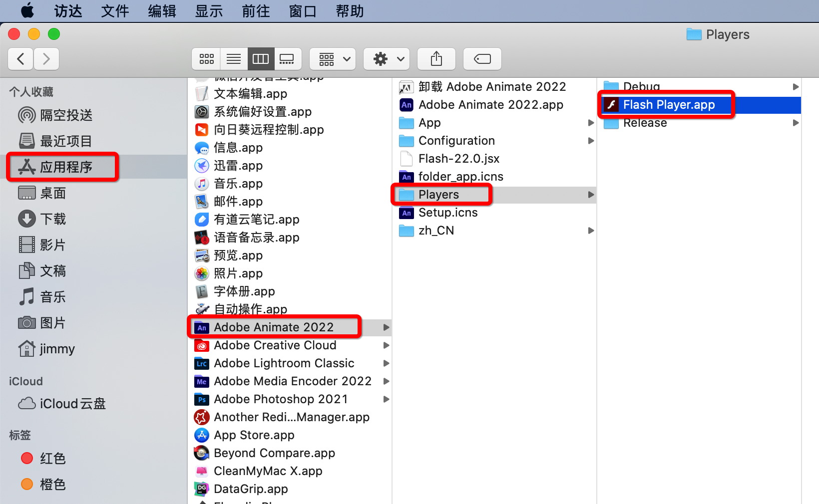Screen dimensions: 819x504
Task: Expand the Configuration folder arrow
Action: pyautogui.click(x=591, y=141)
